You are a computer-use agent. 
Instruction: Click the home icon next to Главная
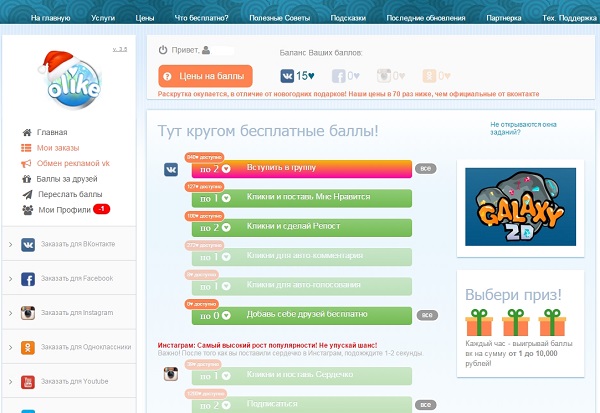pos(27,132)
